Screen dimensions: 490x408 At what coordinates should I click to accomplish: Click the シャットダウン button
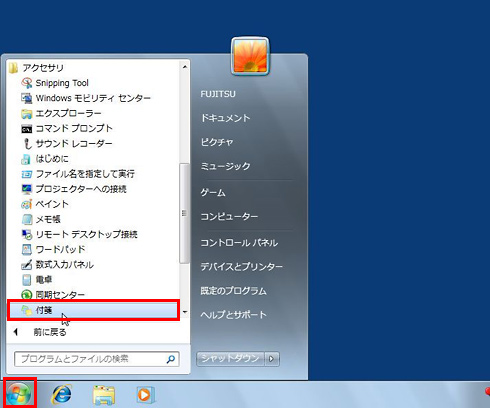(x=230, y=359)
